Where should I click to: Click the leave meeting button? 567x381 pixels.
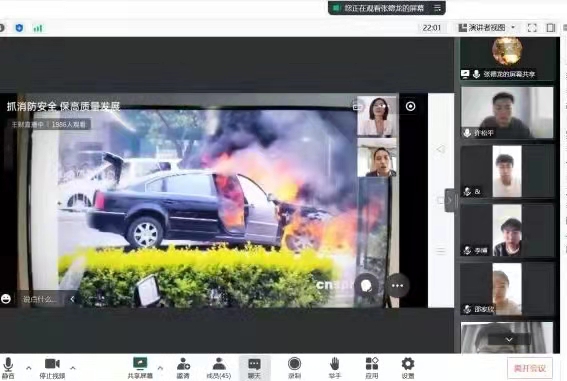point(530,368)
